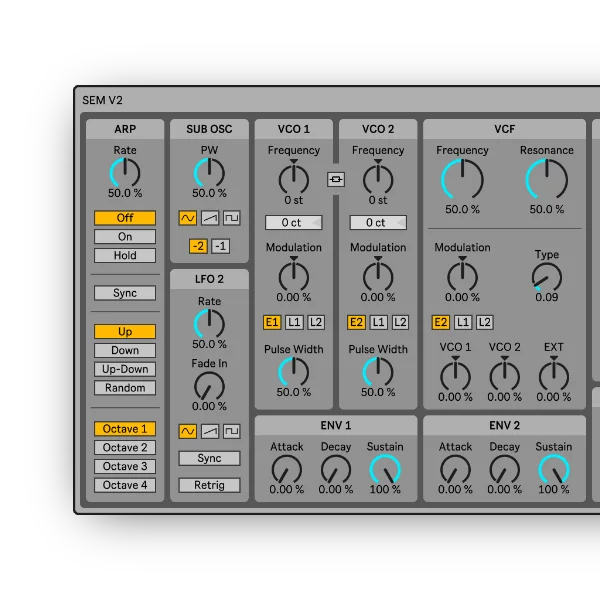The height and width of the screenshot is (600, 600).
Task: Select L1 modulation source for VCO 2
Action: coord(378,322)
